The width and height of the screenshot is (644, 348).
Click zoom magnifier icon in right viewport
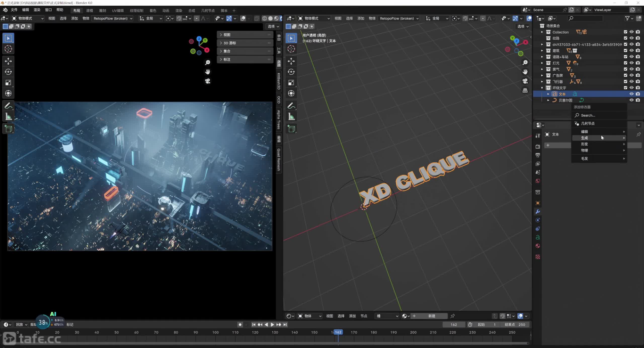point(525,63)
